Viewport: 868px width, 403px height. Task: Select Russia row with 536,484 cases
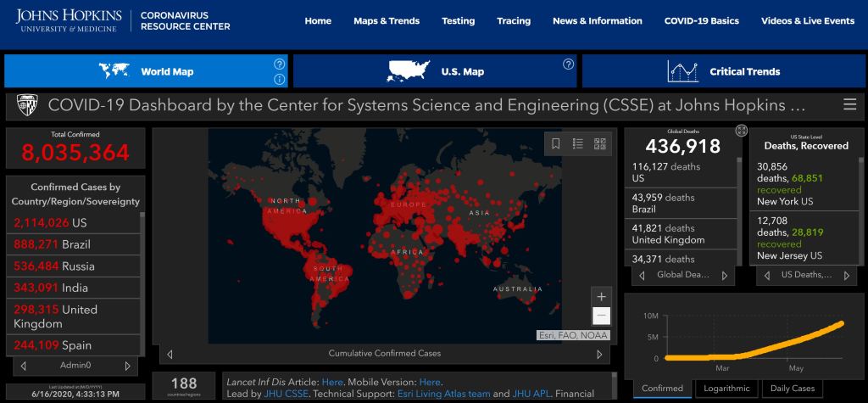73,266
